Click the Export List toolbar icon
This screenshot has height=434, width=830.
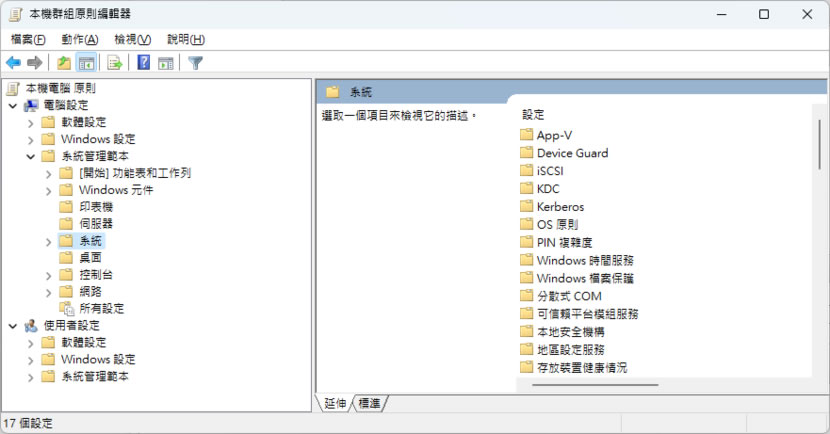click(114, 63)
